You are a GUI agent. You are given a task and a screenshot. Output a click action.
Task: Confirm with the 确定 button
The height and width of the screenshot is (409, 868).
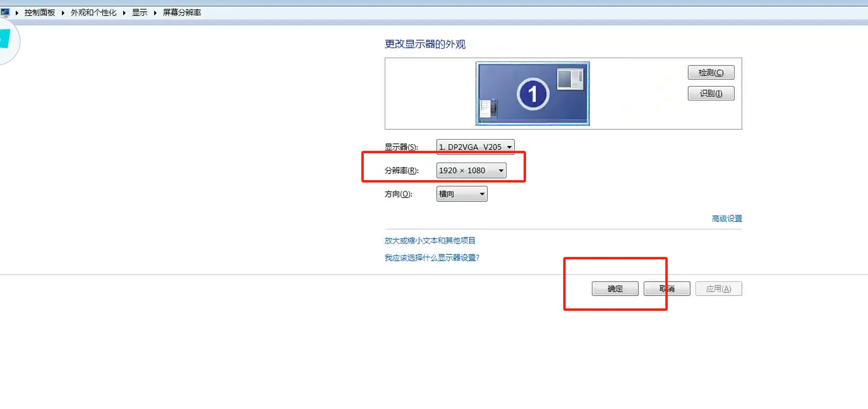pos(615,289)
